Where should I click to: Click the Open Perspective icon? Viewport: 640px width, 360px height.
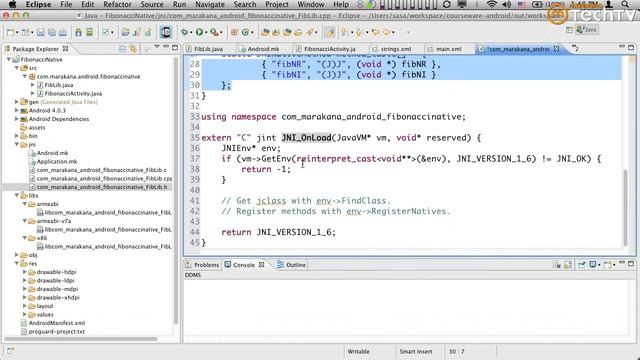tap(569, 30)
